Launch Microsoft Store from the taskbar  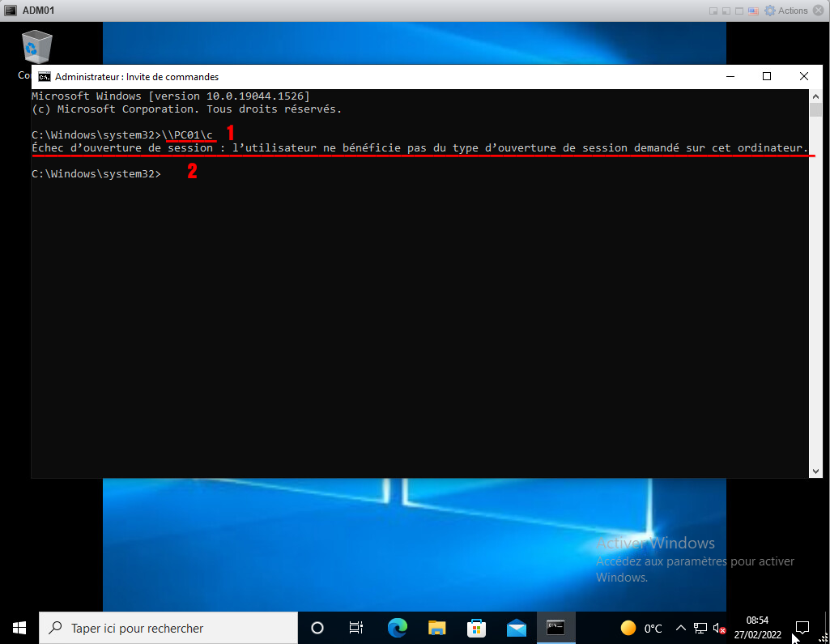pos(477,628)
